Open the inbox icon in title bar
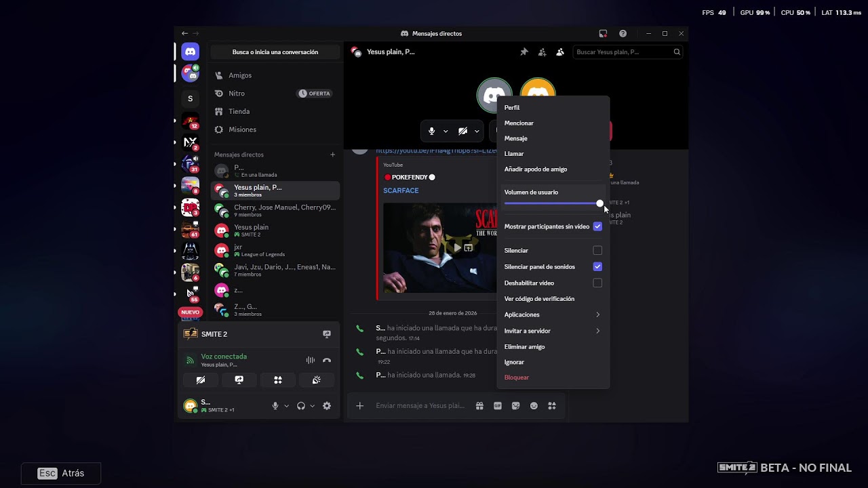This screenshot has height=488, width=868. tap(603, 33)
